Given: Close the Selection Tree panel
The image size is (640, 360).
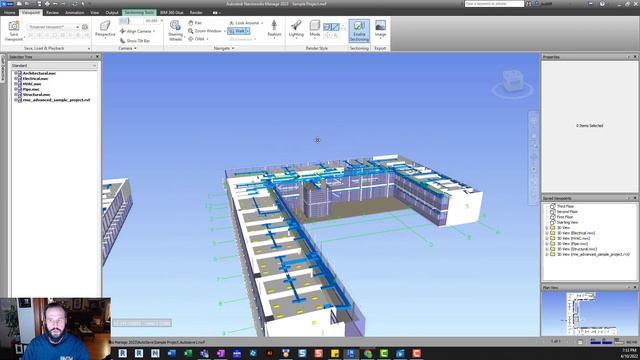Looking at the screenshot, I should 97,57.
